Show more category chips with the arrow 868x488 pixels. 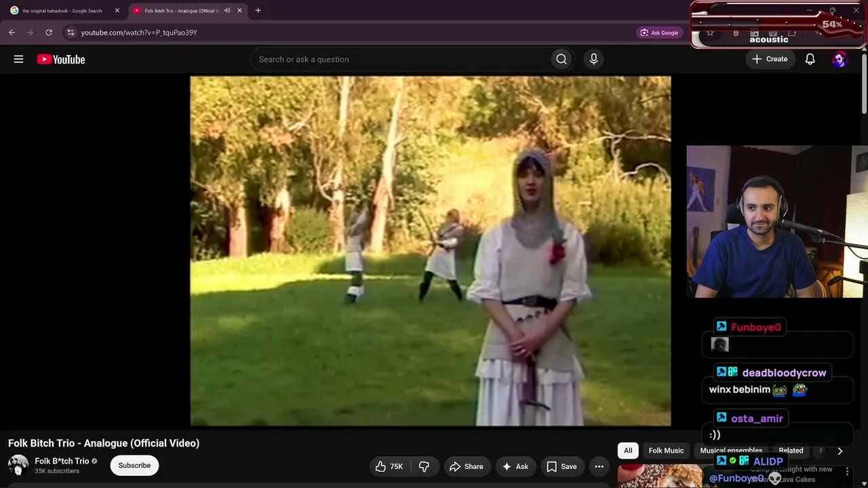click(840, 451)
